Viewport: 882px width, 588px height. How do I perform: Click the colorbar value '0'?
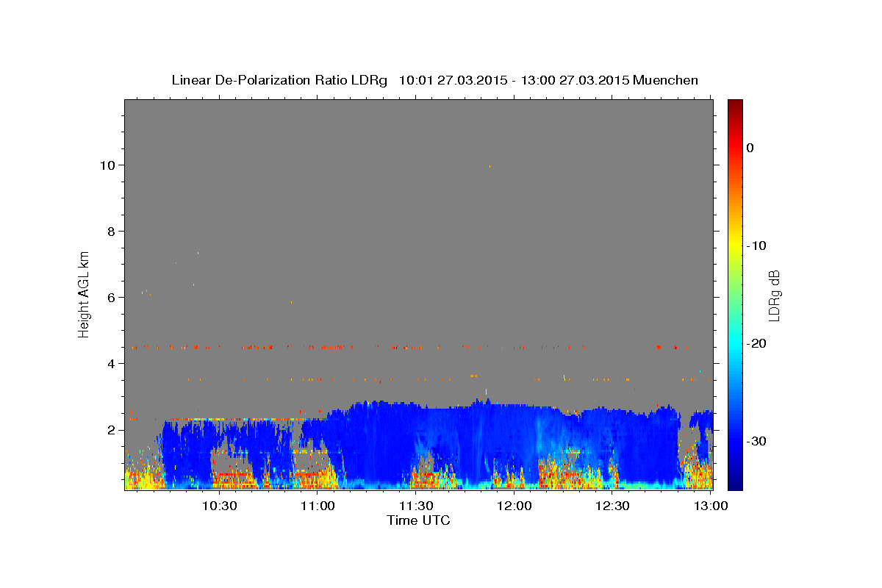[750, 148]
